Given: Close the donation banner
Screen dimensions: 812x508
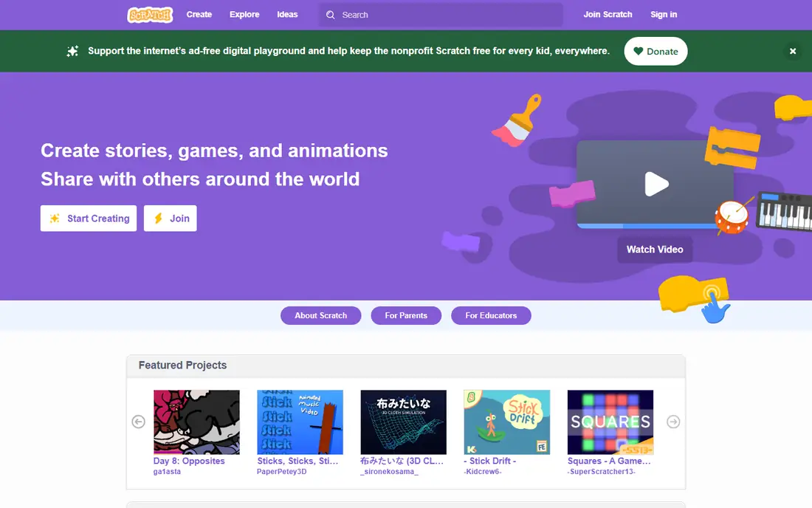Looking at the screenshot, I should point(792,51).
